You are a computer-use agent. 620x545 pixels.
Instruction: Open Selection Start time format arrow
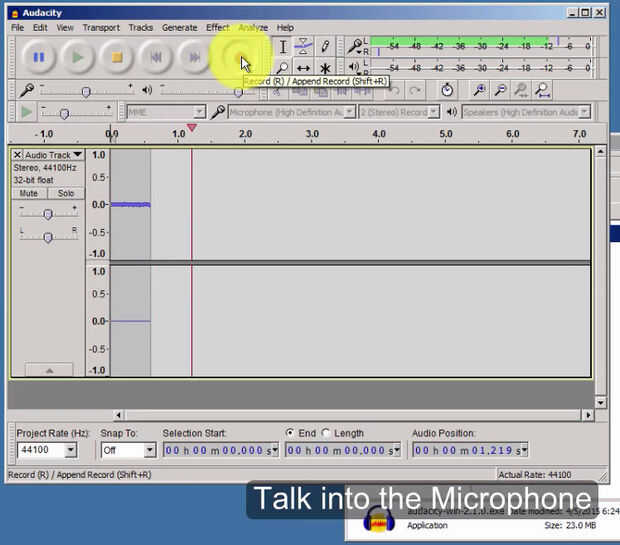275,450
